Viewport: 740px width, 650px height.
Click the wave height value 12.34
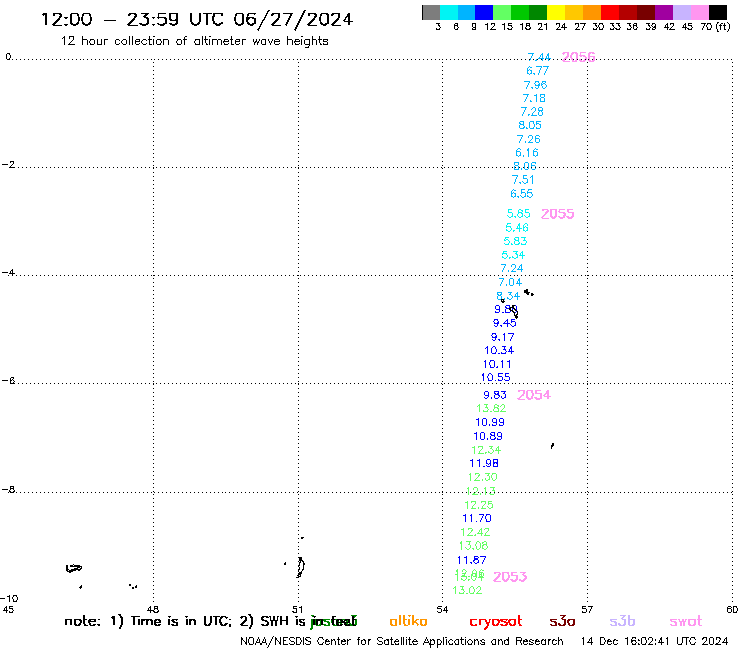click(486, 450)
